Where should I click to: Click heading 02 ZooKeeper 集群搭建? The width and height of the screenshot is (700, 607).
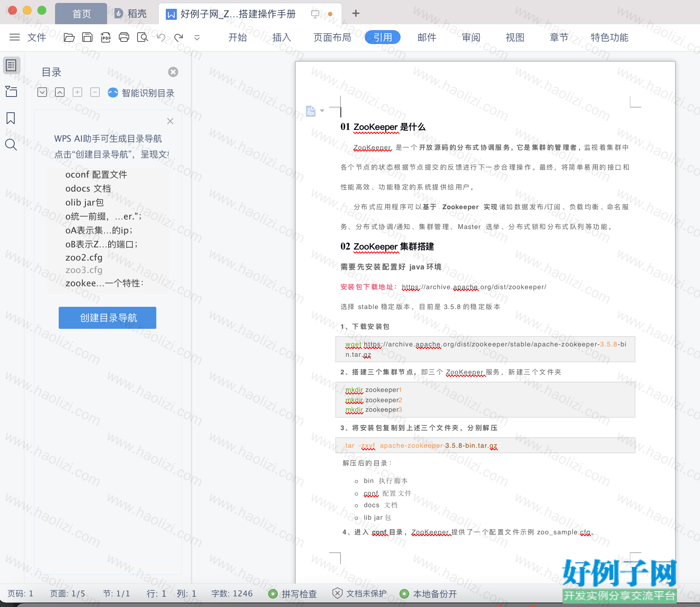point(387,247)
